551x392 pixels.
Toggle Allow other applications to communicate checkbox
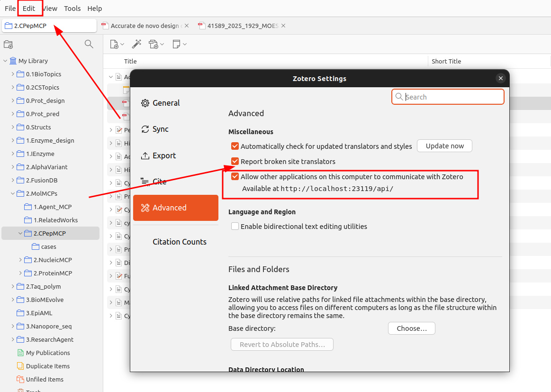coord(235,176)
